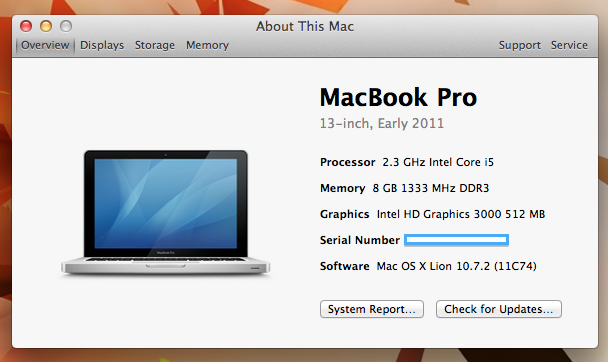Close the About This Mac window
Viewport: 608px width, 362px height.
click(26, 26)
